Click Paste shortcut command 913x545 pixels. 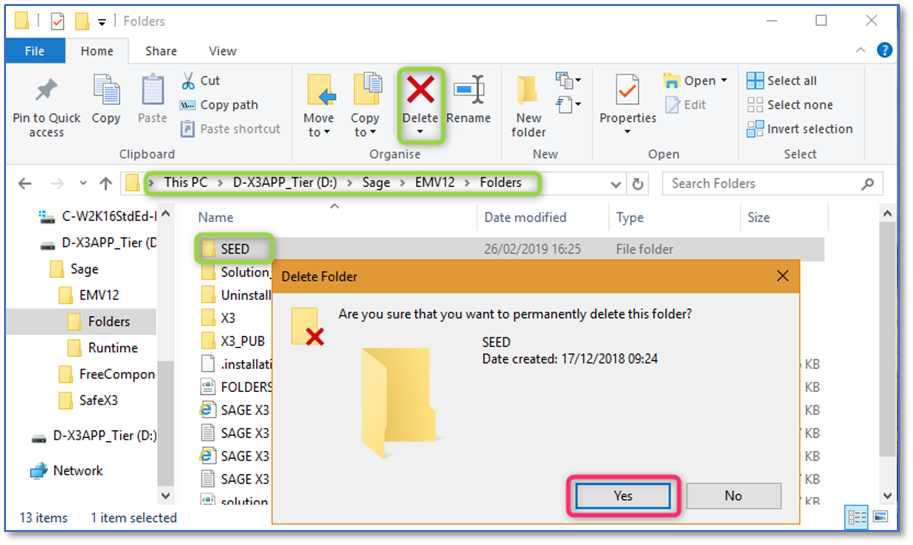231,129
